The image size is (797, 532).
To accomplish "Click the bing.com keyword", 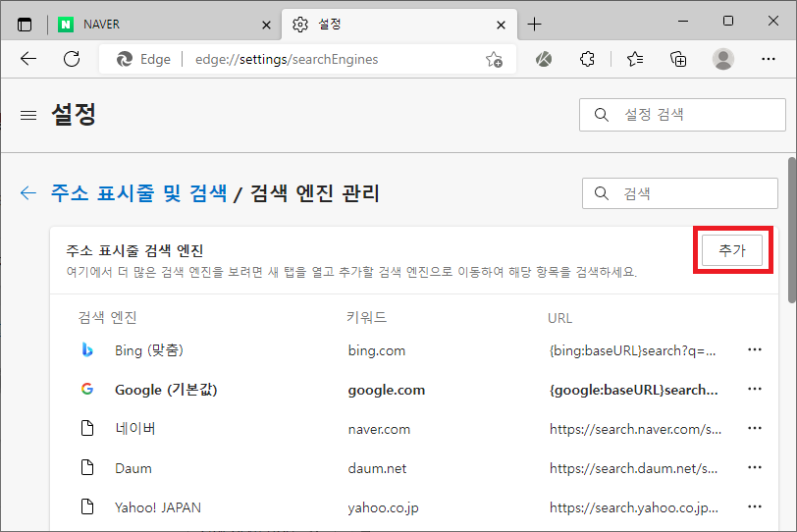I will click(x=377, y=351).
